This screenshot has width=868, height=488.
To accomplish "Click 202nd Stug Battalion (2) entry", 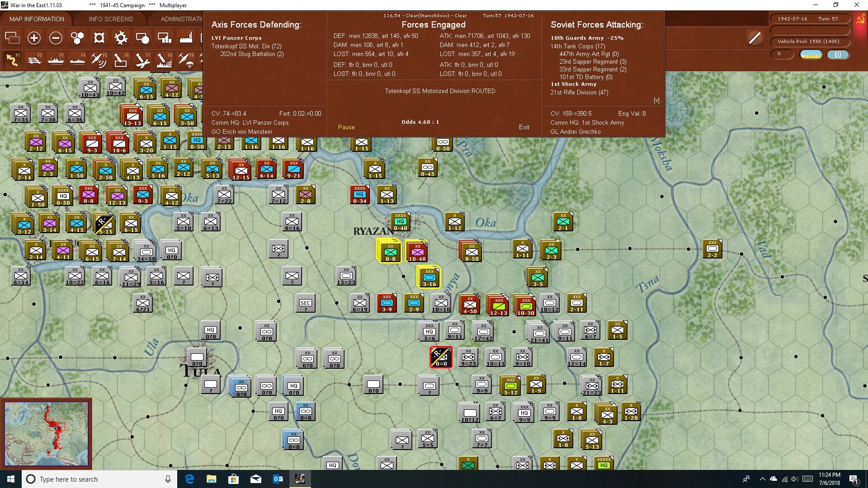I will [252, 54].
